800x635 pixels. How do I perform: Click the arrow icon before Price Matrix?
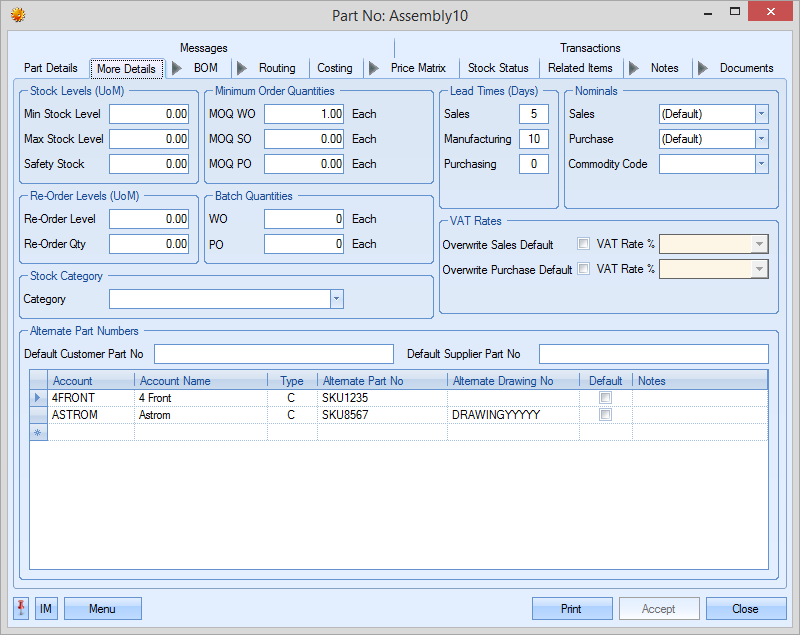pyautogui.click(x=374, y=68)
